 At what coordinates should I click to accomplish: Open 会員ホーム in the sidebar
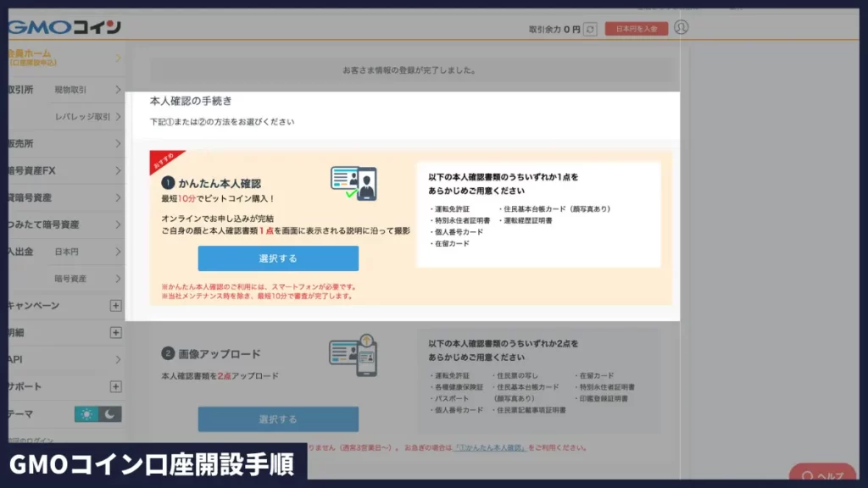[x=31, y=58]
